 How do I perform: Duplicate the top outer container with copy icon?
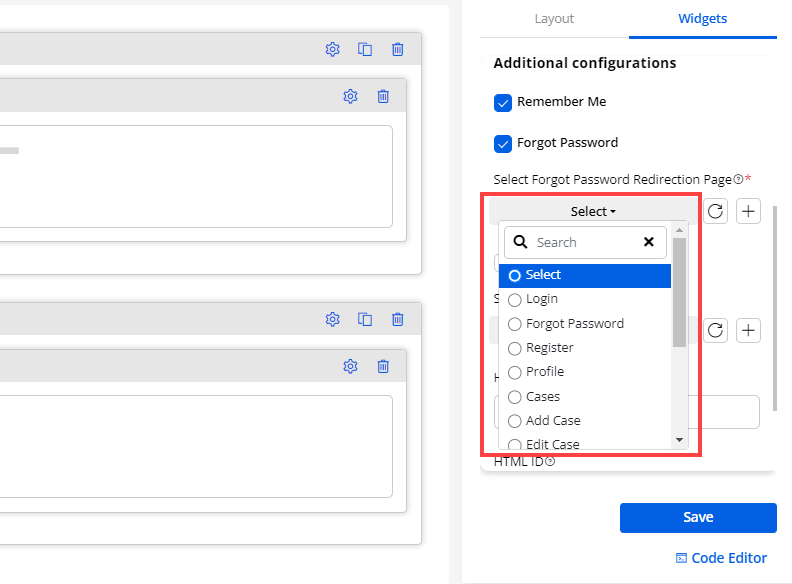(x=365, y=49)
